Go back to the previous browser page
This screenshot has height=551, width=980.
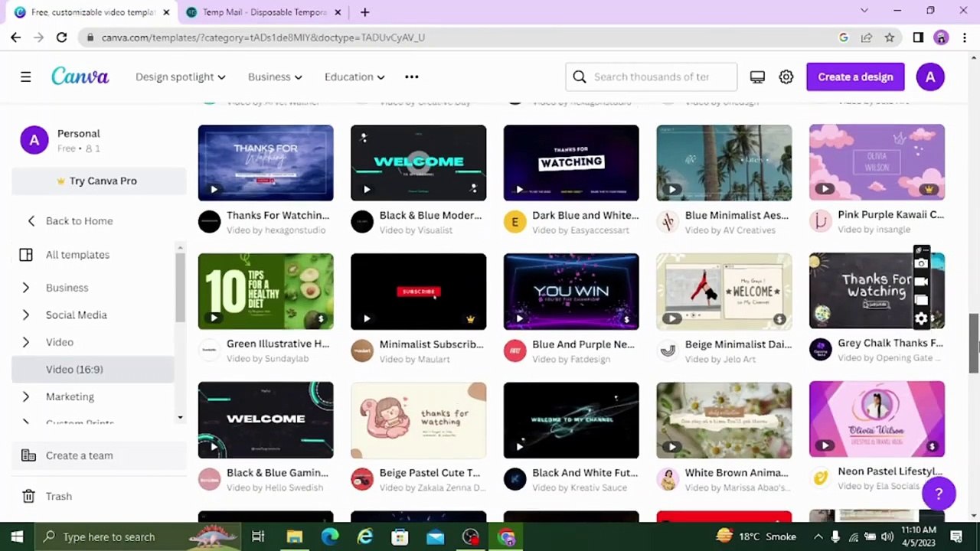click(x=15, y=37)
